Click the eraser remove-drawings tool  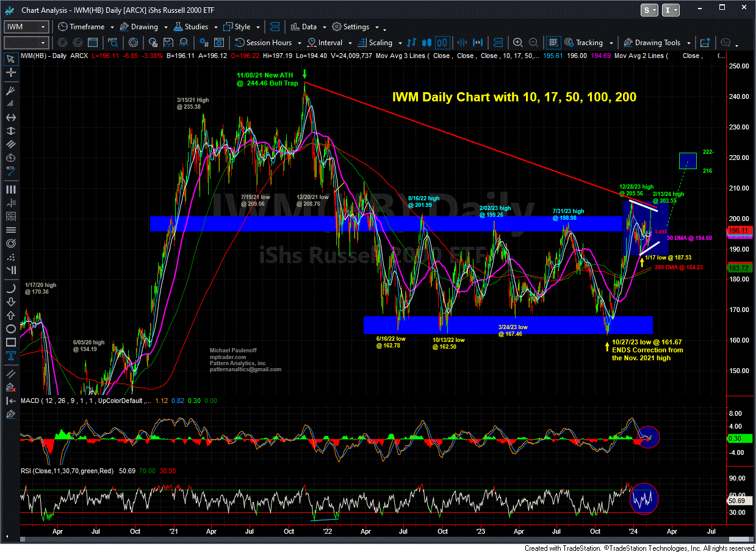tap(10, 388)
